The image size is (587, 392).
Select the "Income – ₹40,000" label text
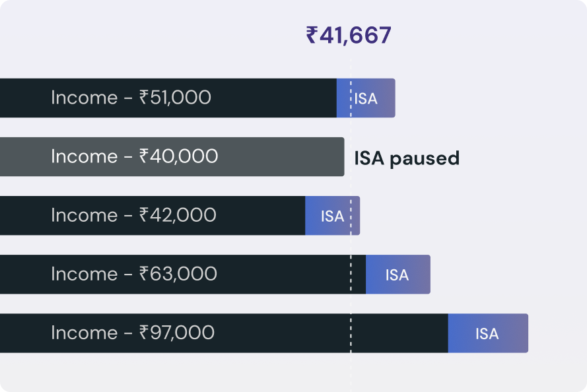click(x=134, y=156)
